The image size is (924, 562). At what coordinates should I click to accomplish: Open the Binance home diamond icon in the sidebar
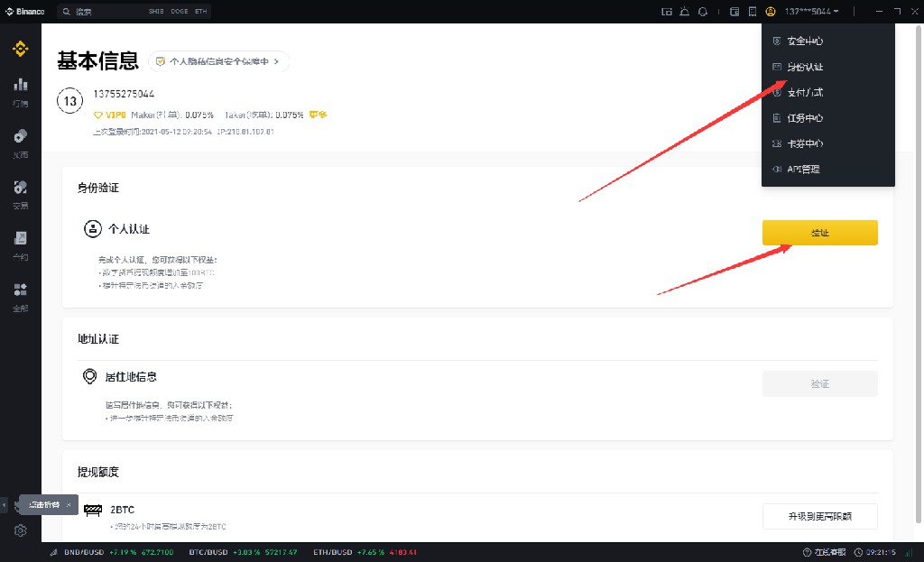pos(21,49)
